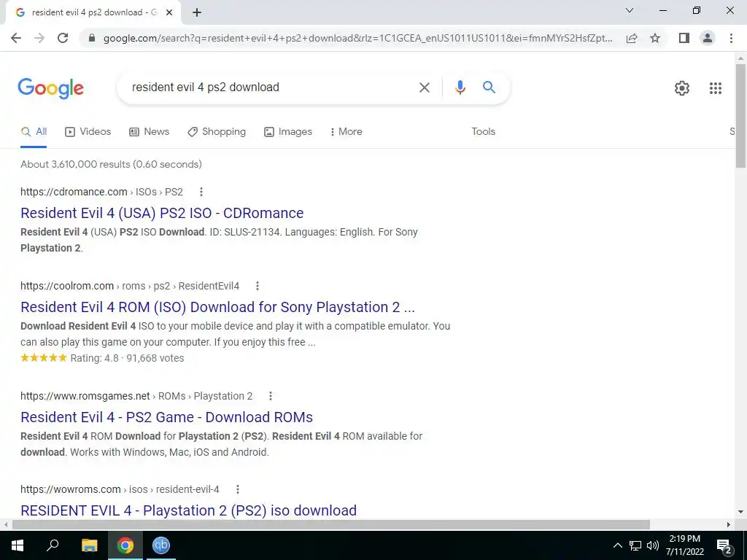747x560 pixels.
Task: Open the Chrome profile avatar
Action: 708,38
